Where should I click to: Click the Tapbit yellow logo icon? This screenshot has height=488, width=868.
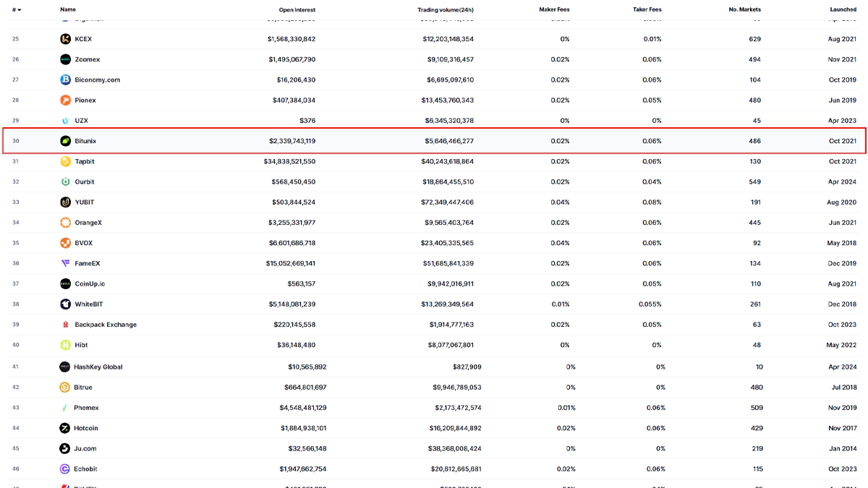pos(66,161)
